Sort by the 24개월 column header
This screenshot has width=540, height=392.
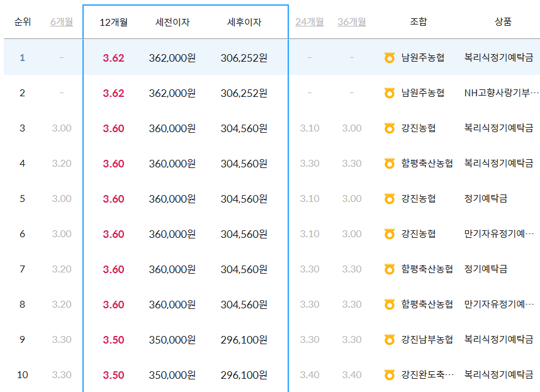click(309, 21)
